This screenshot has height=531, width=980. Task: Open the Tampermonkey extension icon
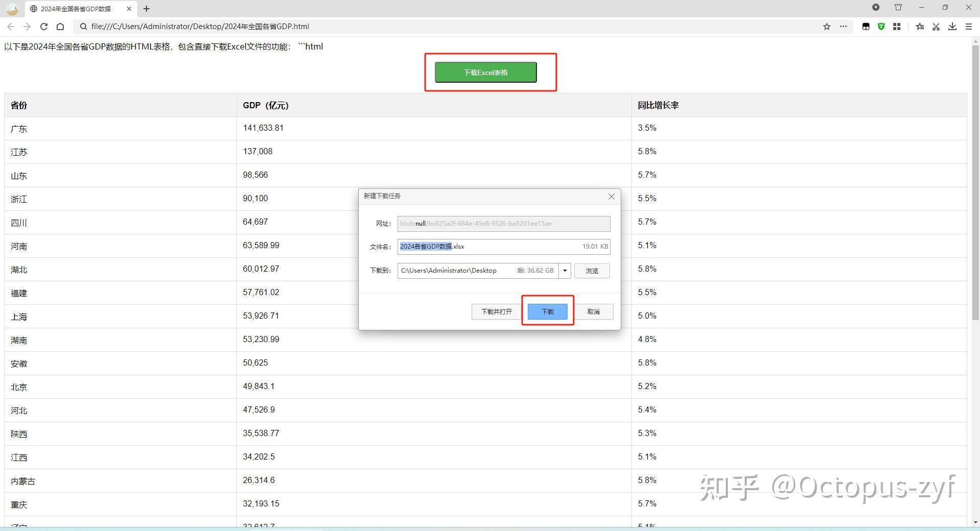866,27
